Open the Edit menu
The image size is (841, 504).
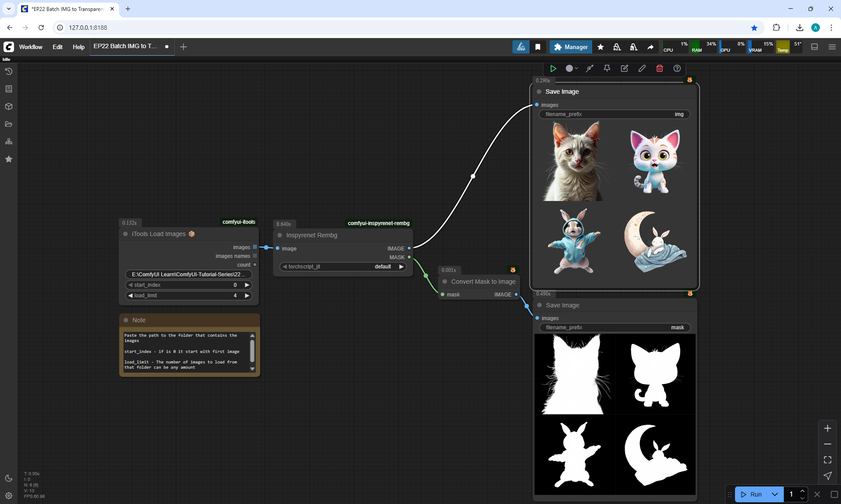57,47
